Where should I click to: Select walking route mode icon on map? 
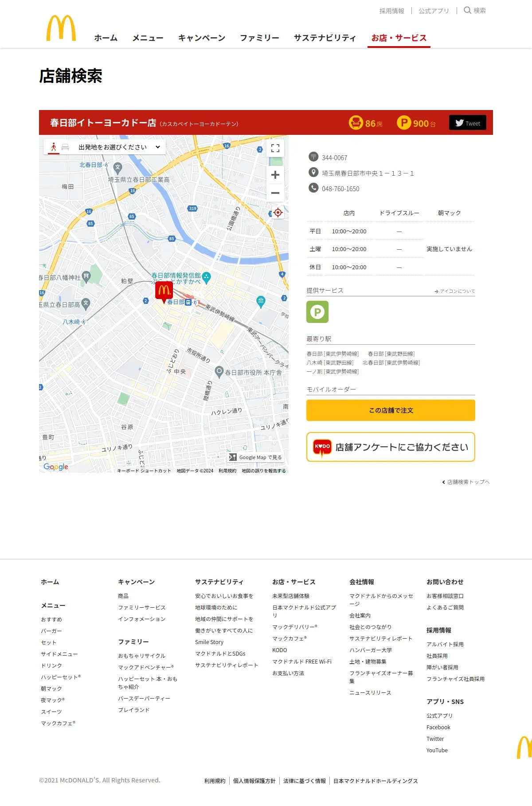click(x=54, y=147)
